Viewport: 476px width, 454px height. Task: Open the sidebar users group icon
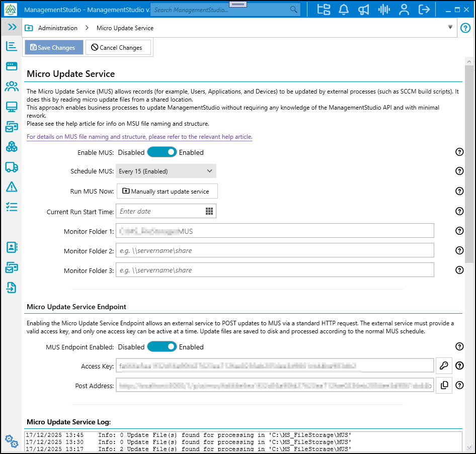(x=12, y=86)
